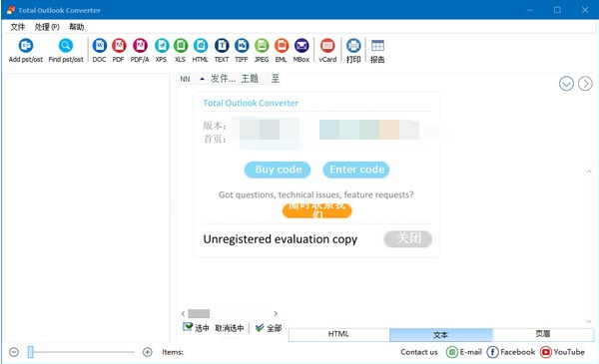Click the zoom in plus icon
Image resolution: width=599 pixels, height=364 pixels.
click(x=148, y=352)
